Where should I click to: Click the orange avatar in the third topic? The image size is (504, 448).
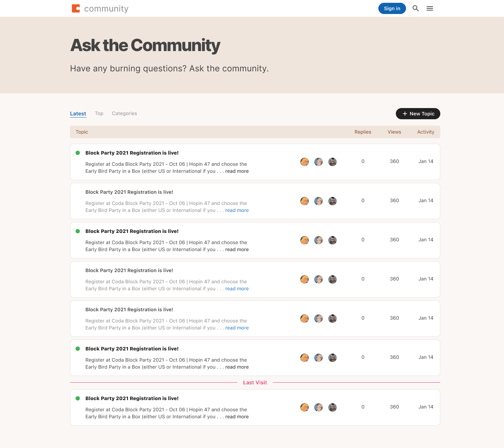pyautogui.click(x=304, y=240)
